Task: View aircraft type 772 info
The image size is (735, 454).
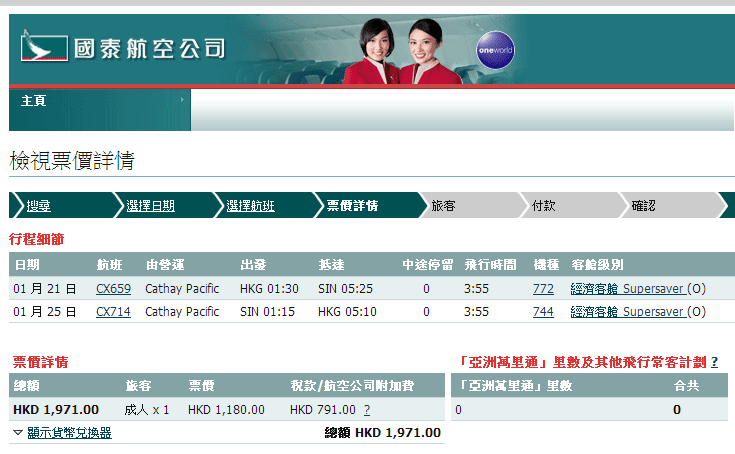Action: (x=543, y=288)
